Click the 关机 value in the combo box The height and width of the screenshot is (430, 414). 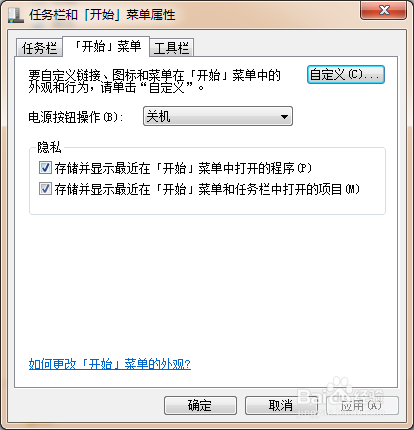(x=158, y=116)
